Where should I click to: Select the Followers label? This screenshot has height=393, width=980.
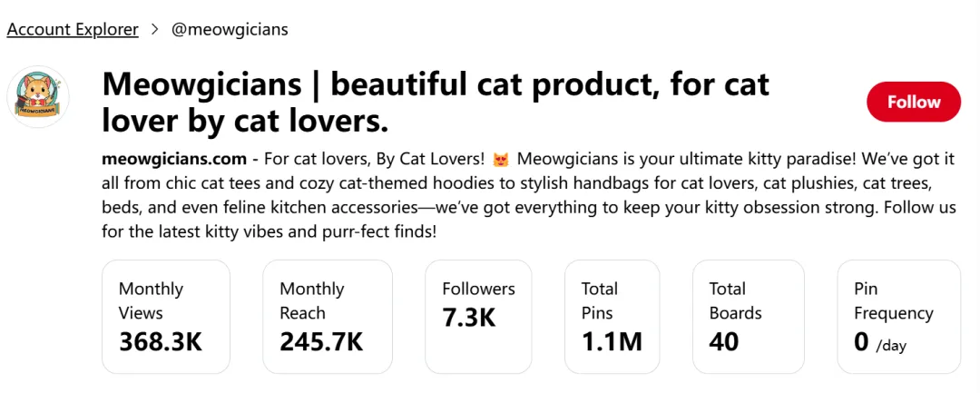click(x=478, y=289)
